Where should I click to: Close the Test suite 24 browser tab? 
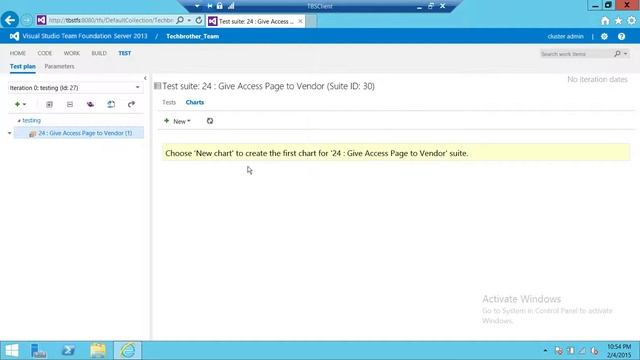pos(300,21)
